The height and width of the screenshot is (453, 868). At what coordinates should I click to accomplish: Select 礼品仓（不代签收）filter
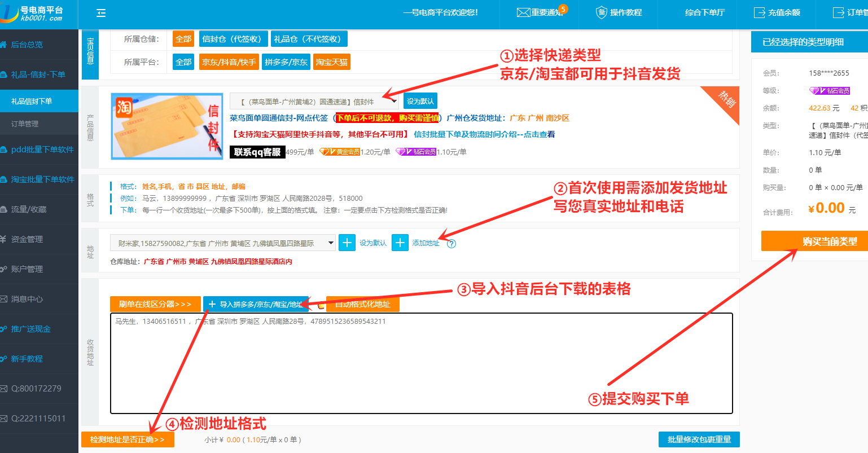(309, 39)
